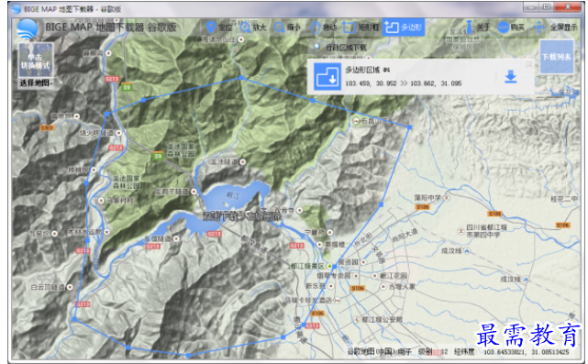Click the 多边形区域 #4 title
This screenshot has height=364, width=588.
point(367,70)
